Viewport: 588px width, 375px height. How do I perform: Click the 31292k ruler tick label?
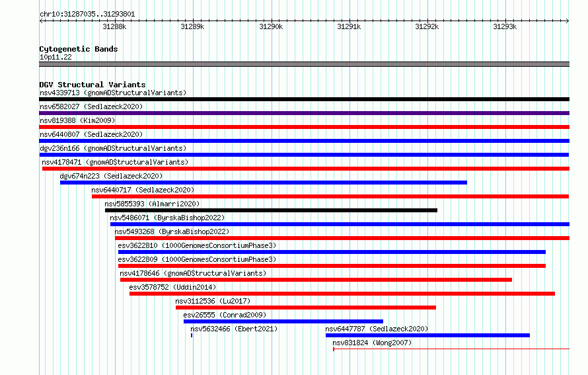click(x=427, y=26)
